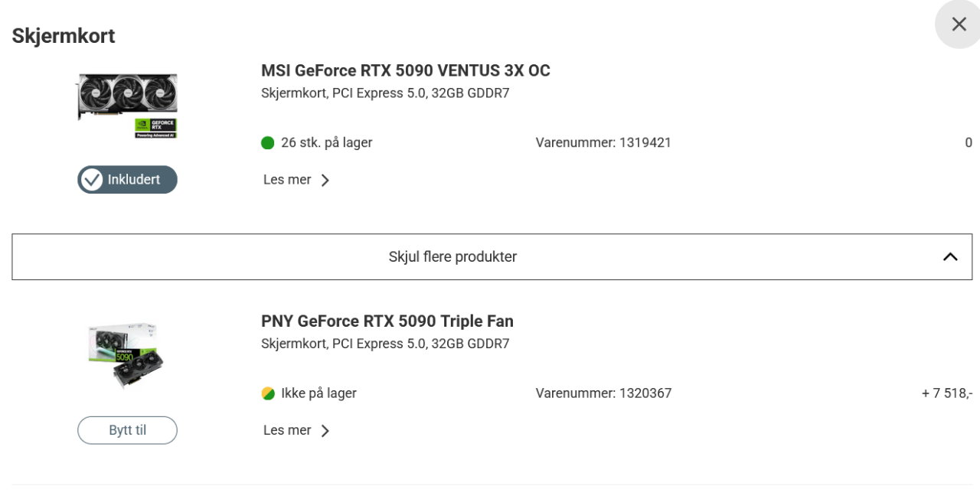Click the Varenummer 1320367 text
Image resolution: width=980 pixels, height=499 pixels.
click(x=603, y=393)
